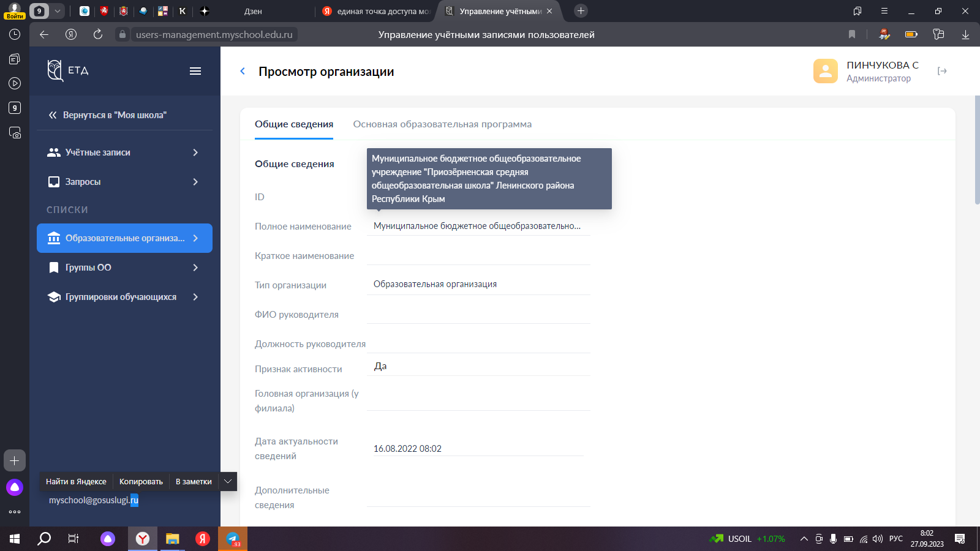This screenshot has height=551, width=980.
Task: Open Windows search
Action: [44, 539]
